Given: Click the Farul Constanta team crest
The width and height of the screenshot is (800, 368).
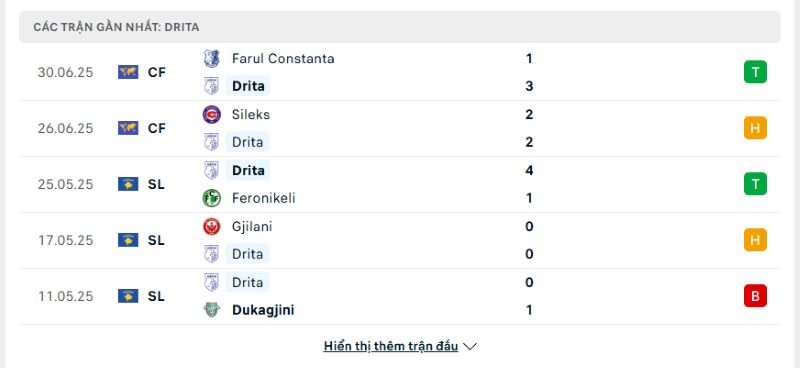Looking at the screenshot, I should [x=211, y=59].
